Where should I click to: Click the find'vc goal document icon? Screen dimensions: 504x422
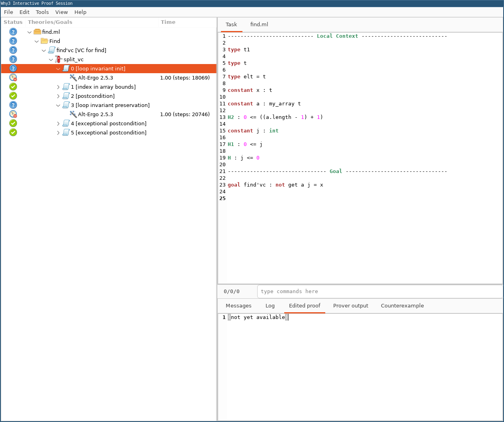(52, 50)
